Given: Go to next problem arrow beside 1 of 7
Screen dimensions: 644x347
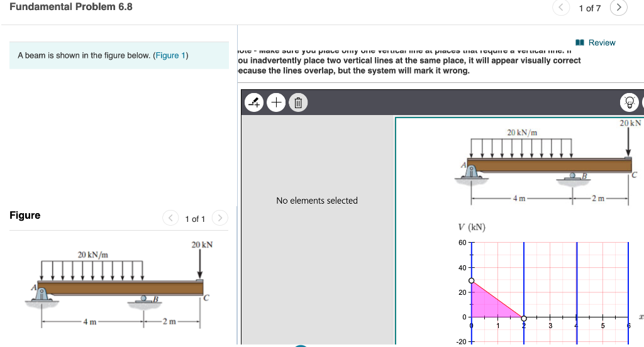Looking at the screenshot, I should (x=619, y=8).
